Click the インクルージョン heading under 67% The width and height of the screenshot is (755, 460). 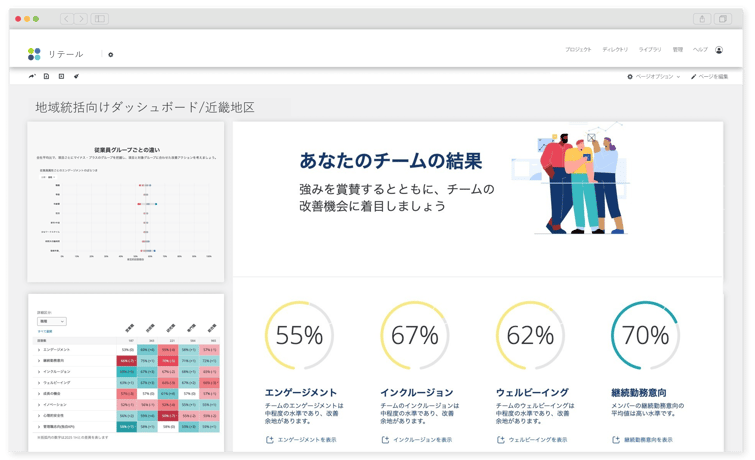pos(417,393)
